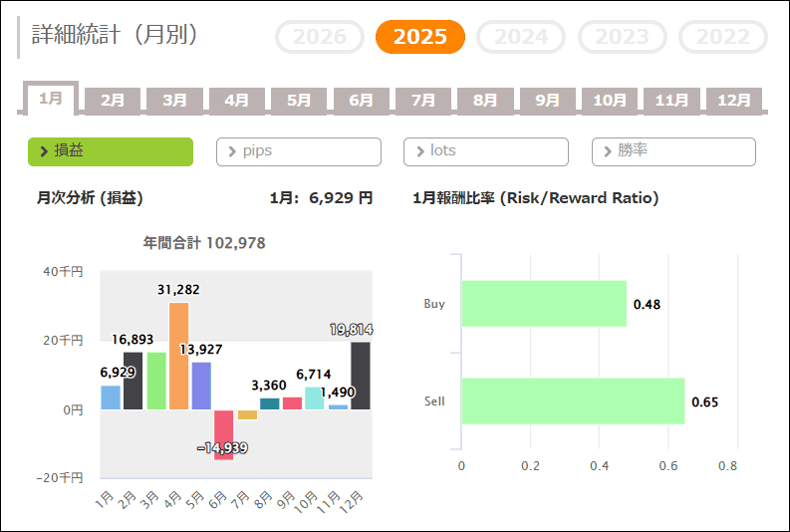Screen dimensions: 790x532
Task: Click the Sell ratio bar 0.65
Action: (572, 401)
